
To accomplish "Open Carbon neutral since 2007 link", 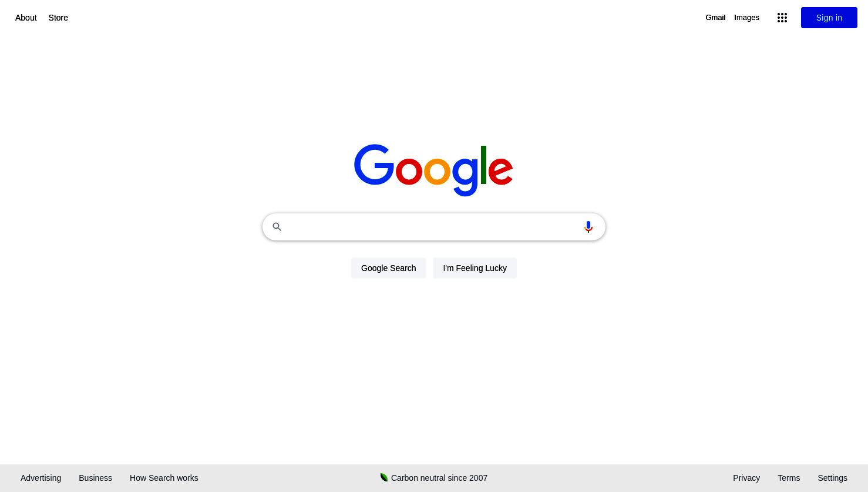I will point(439,478).
